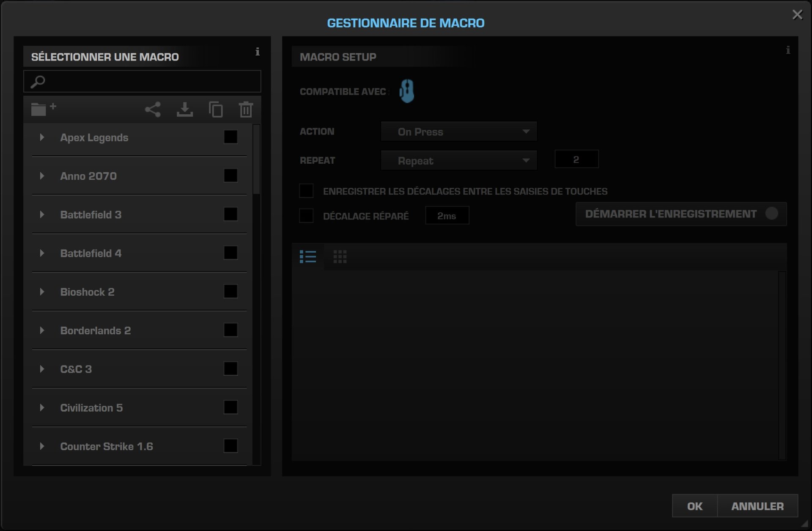The height and width of the screenshot is (531, 812).
Task: Switch to list view icon
Action: (x=308, y=256)
